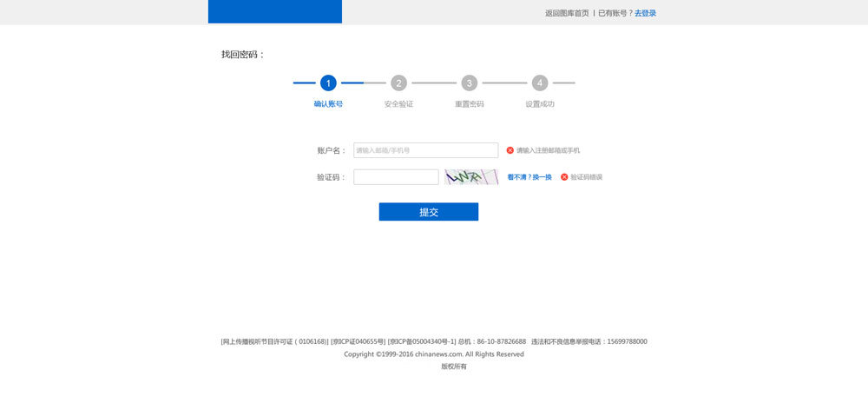
Task: Click footer text 京ICP证040655号
Action: (x=358, y=342)
